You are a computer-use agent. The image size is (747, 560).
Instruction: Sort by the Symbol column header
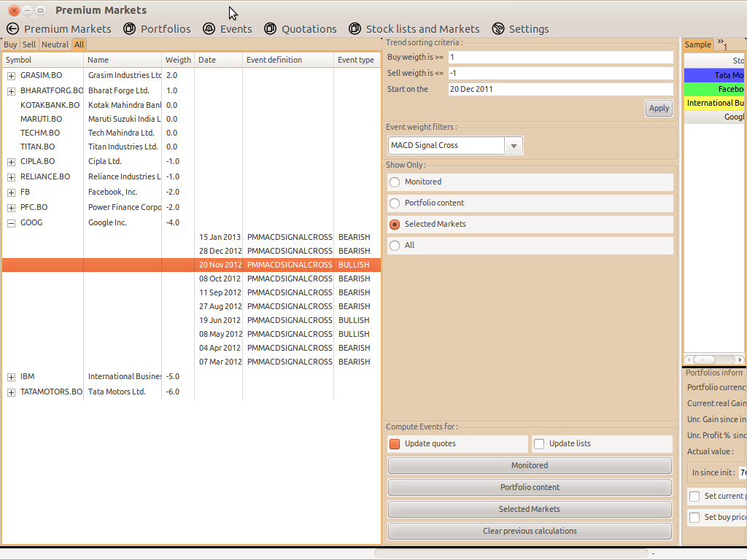coord(43,60)
